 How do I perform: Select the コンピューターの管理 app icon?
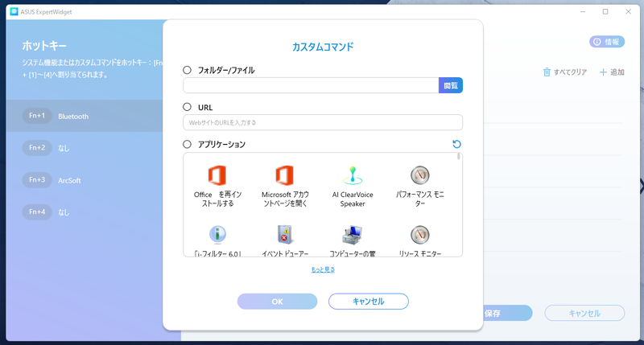click(x=353, y=235)
